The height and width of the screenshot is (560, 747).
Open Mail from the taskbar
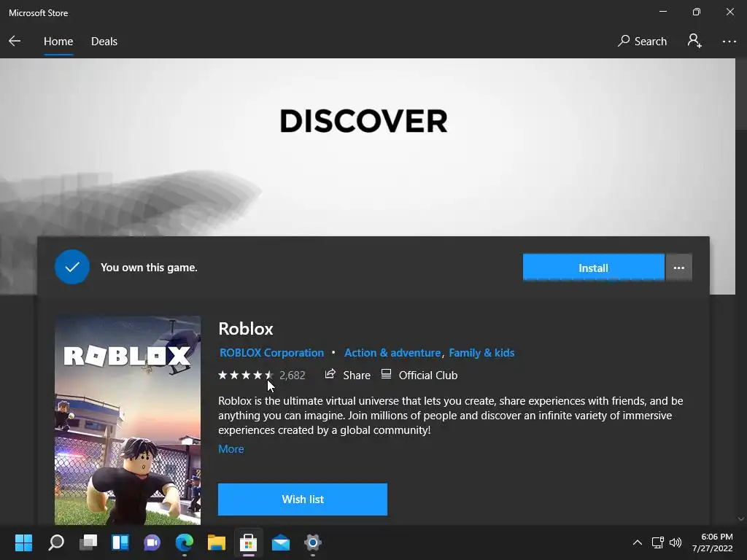281,542
